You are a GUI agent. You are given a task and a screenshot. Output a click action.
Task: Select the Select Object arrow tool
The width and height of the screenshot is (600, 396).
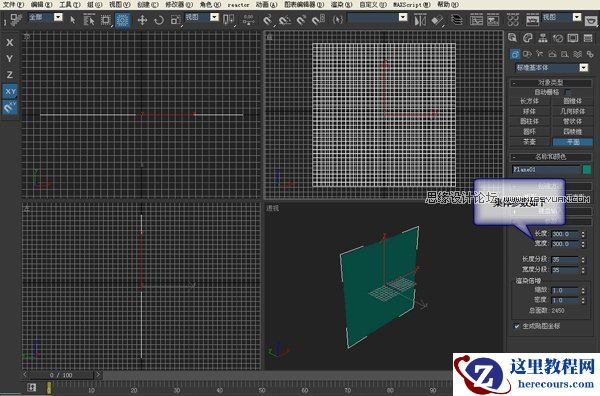point(73,20)
